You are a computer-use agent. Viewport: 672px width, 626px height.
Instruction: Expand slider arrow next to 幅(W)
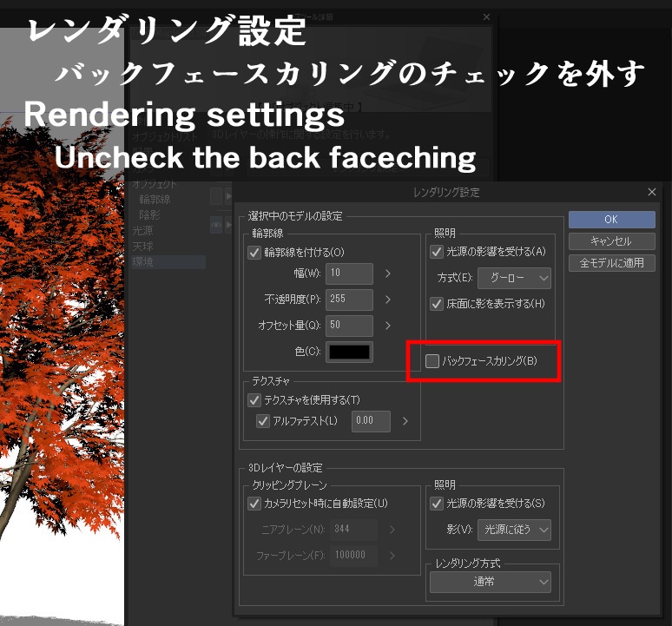387,273
